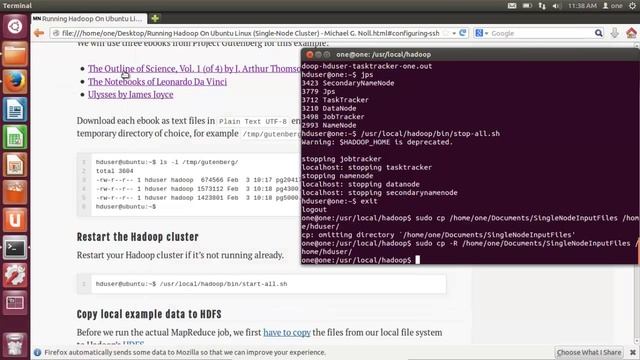Screen dimensions: 640x360
Task: Dismiss the Firefox data notification bar
Action: 633,352
